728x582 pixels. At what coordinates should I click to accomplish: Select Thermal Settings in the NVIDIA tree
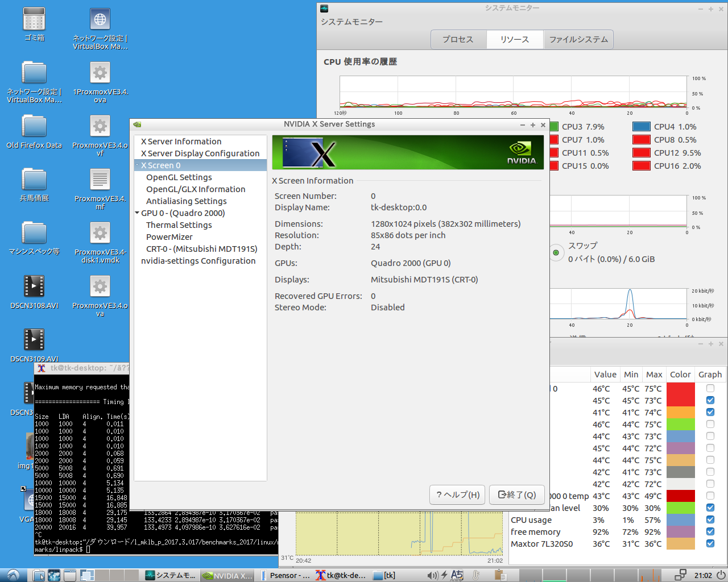(x=179, y=225)
